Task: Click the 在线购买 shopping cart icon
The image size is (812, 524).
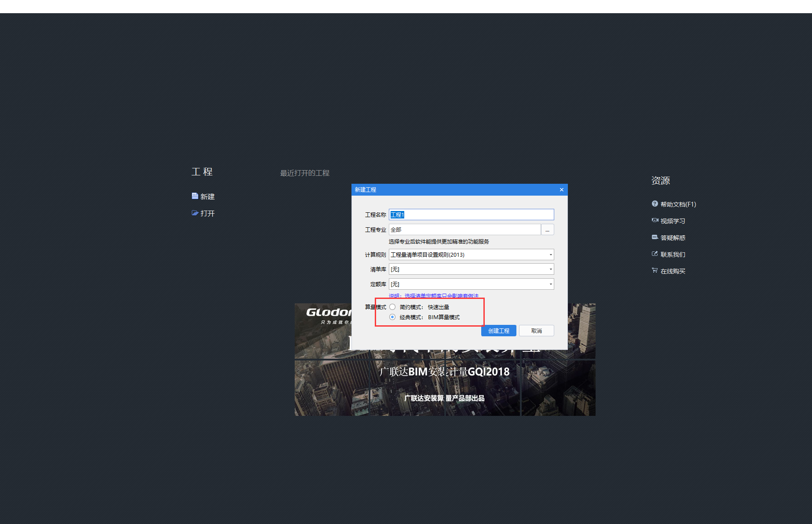Action: pyautogui.click(x=655, y=270)
